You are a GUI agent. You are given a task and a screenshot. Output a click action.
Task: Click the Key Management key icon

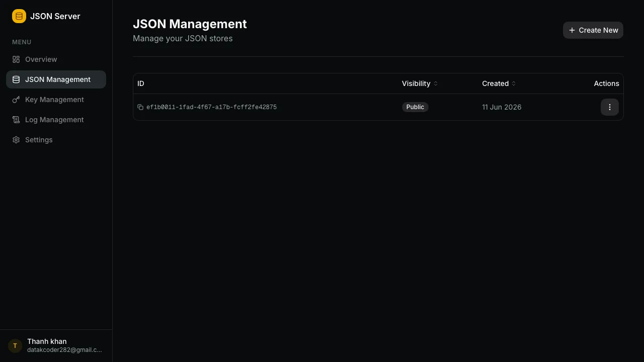pos(16,100)
